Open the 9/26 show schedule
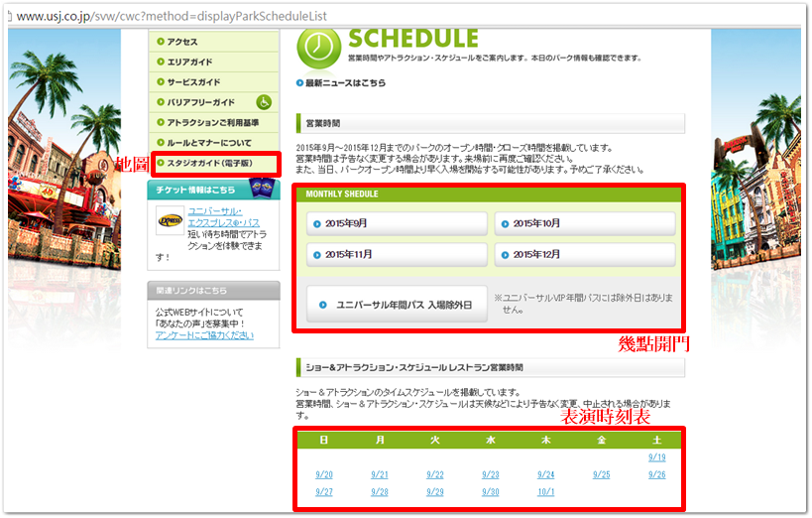The height and width of the screenshot is (518, 812). coord(656,474)
